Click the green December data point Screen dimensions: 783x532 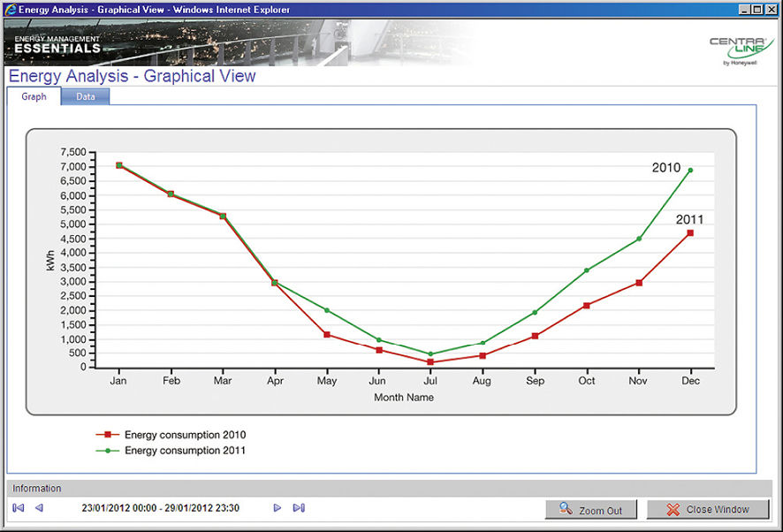(x=690, y=171)
